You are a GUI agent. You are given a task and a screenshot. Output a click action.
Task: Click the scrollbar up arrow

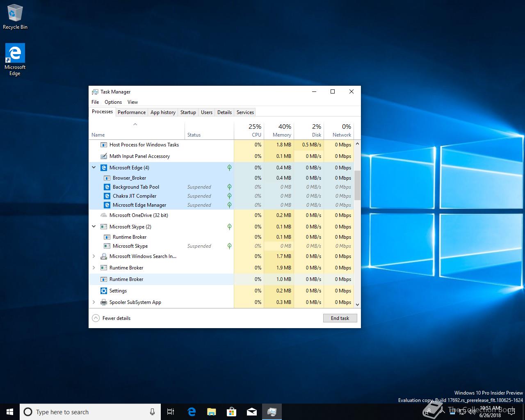pos(357,144)
